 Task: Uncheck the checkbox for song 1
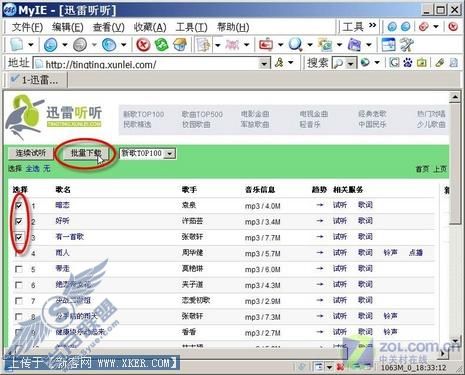[19, 205]
